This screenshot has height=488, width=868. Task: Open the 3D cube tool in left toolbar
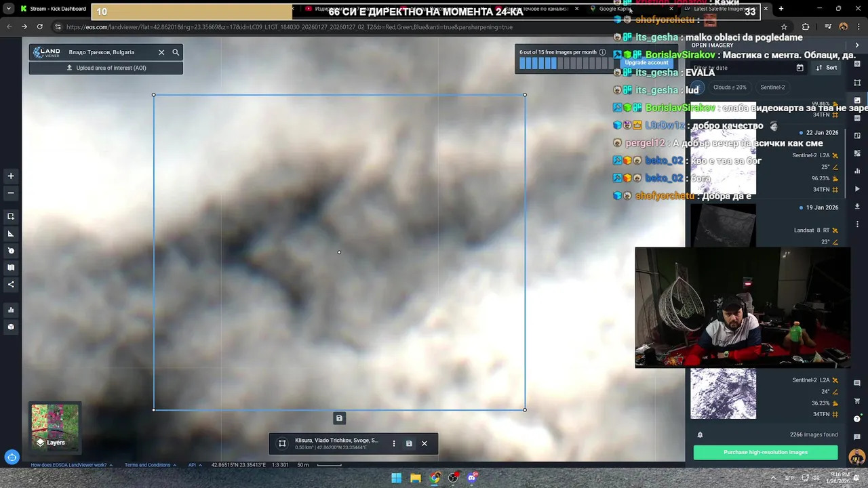pos(11,327)
